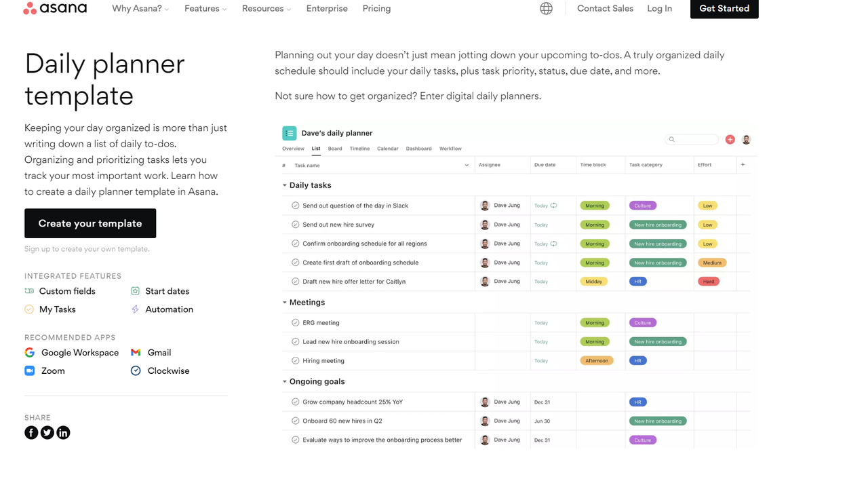The image size is (868, 479).
Task: Open the Calendar tab
Action: click(388, 149)
